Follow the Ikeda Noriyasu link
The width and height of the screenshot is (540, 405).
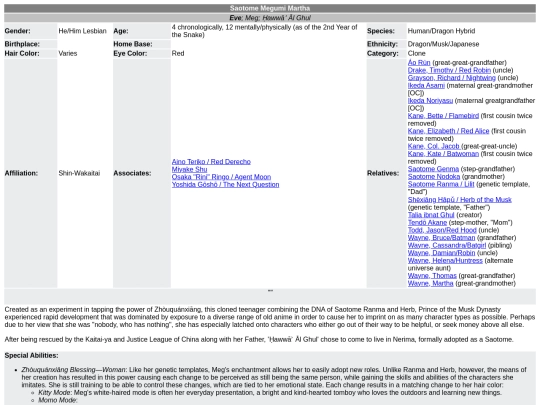[430, 101]
